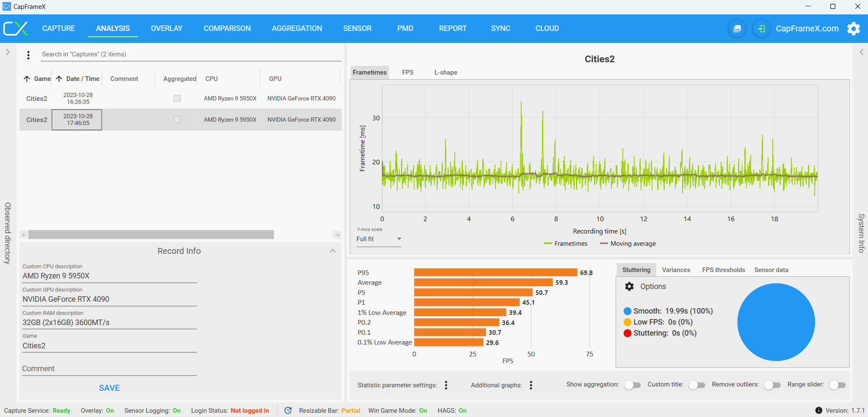Expand the Observed directory side panel
Image resolution: width=868 pixels, height=417 pixels.
(x=8, y=52)
